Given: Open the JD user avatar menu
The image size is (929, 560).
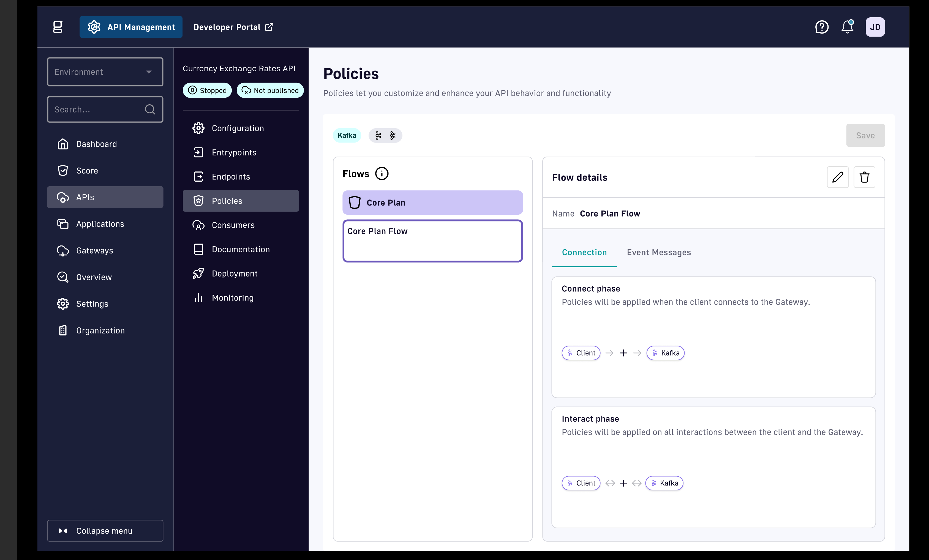Looking at the screenshot, I should 875,27.
